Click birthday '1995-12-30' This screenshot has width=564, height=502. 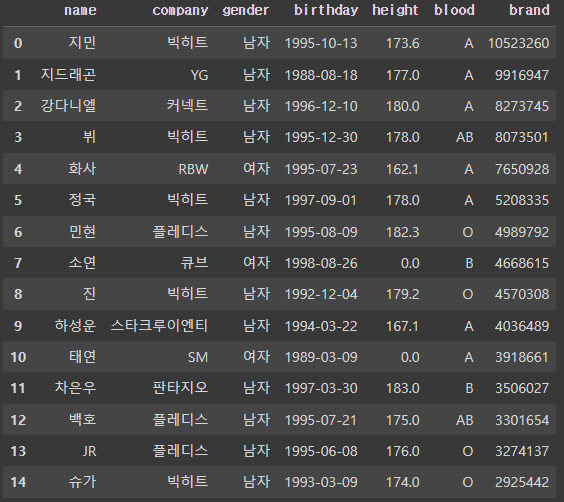coord(321,137)
